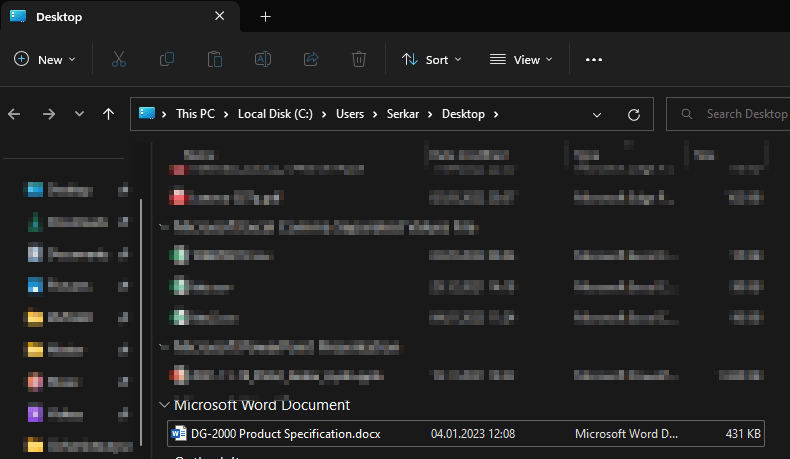This screenshot has width=790, height=459.
Task: Select DG-2000 Product Specification.docx file
Action: point(466,433)
